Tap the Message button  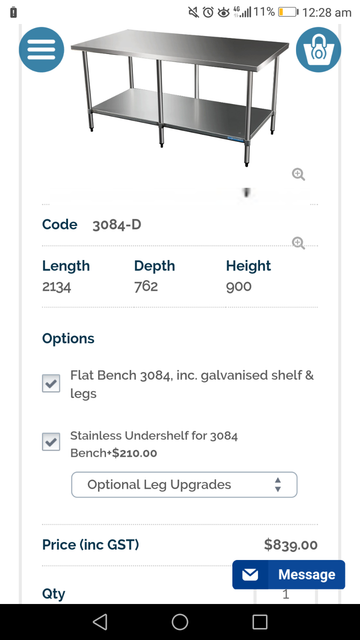point(289,575)
